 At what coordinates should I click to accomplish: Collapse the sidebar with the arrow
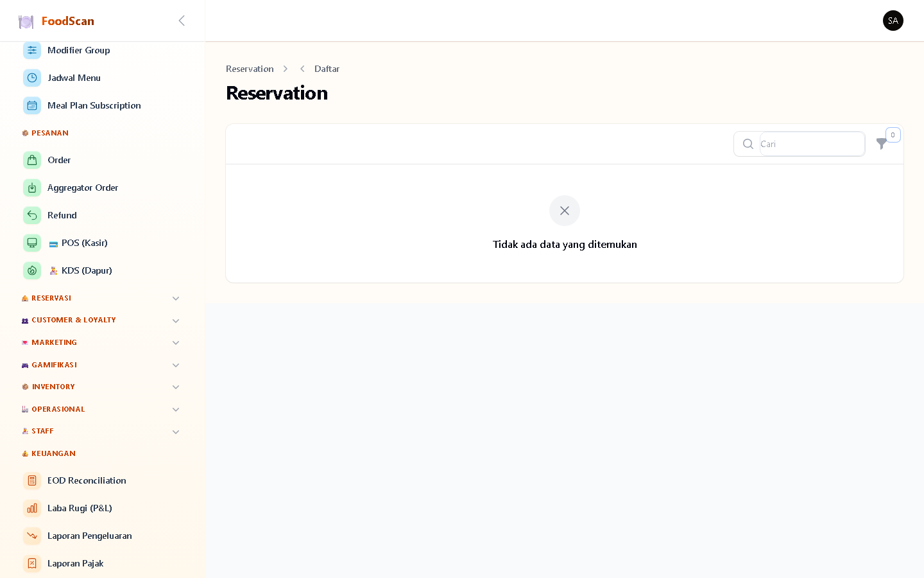click(x=182, y=21)
